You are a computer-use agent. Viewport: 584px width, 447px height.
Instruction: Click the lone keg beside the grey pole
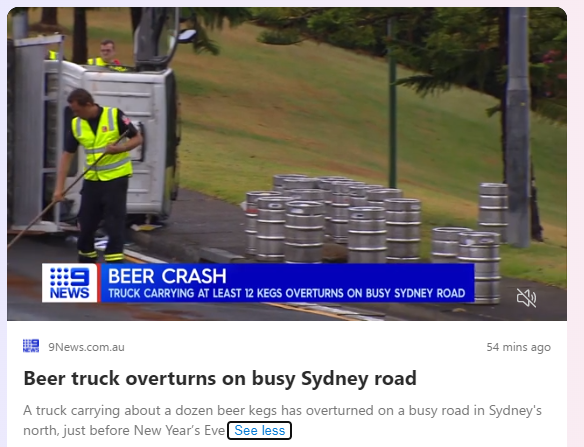[x=493, y=212]
